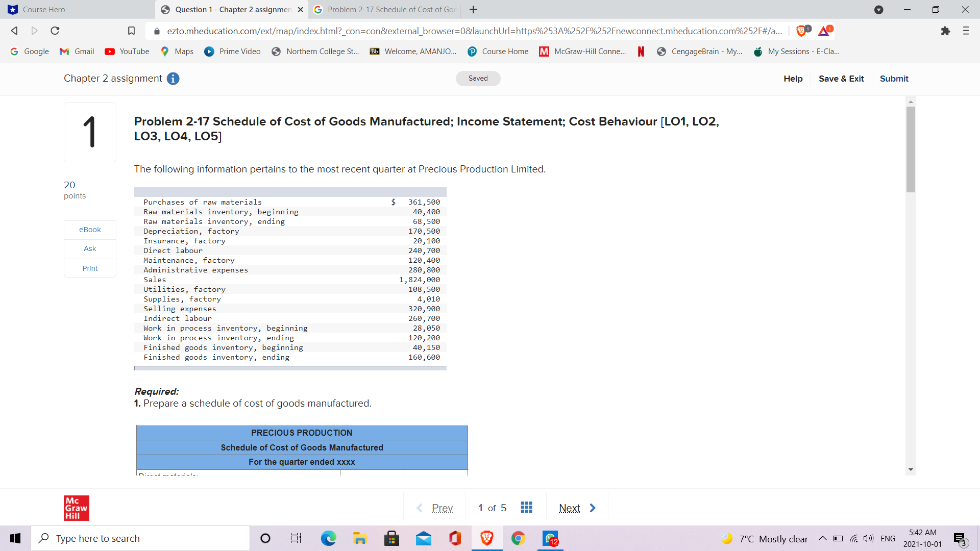Viewport: 980px width, 551px height.
Task: Open the system tray hidden icons chevron
Action: click(x=822, y=539)
